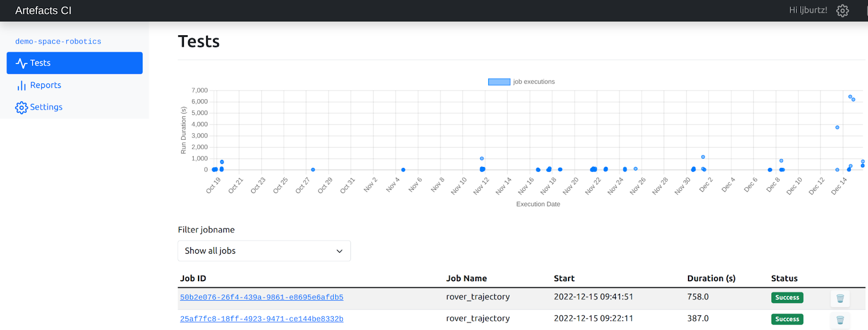The image size is (868, 330).
Task: Click the job executions legend label
Action: (x=534, y=82)
